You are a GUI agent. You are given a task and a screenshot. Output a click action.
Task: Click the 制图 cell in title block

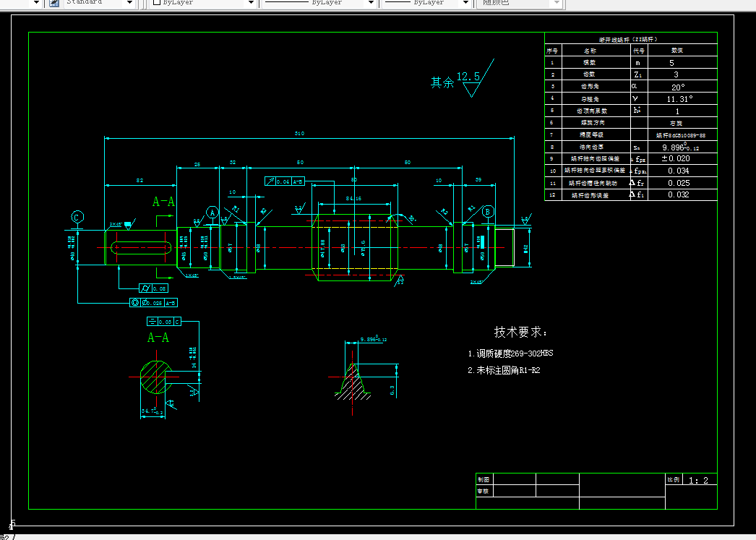tap(484, 479)
